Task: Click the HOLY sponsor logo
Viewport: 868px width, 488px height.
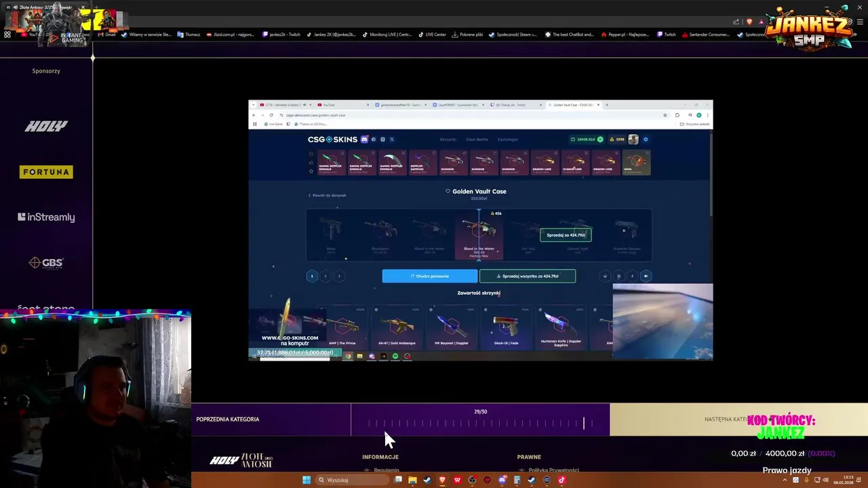Action: coord(46,126)
